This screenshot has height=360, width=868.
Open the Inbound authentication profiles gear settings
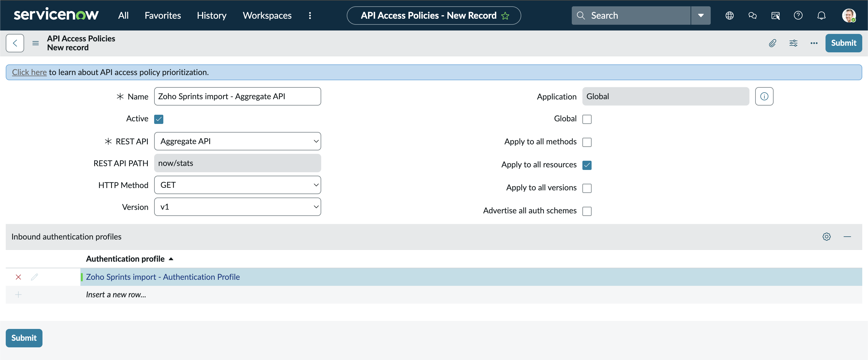[826, 237]
